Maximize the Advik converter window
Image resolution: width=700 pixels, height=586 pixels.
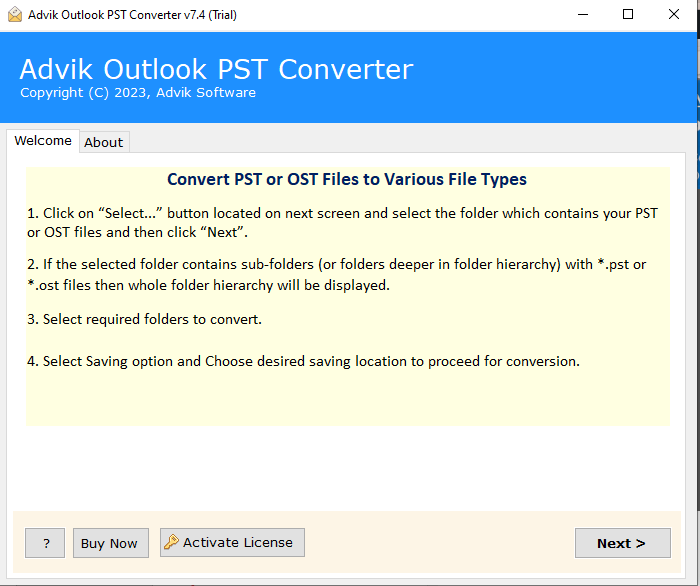[x=628, y=15]
